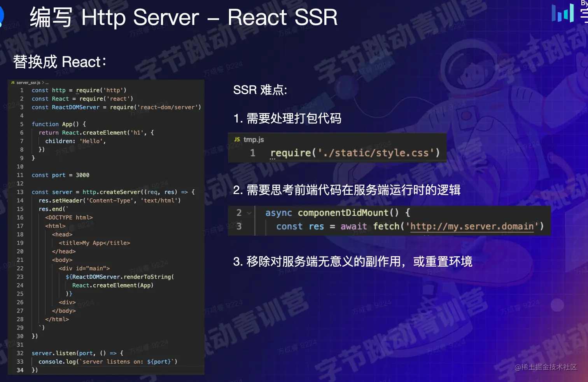Click 'function App() {' on line 5
The image size is (588, 382).
[59, 124]
